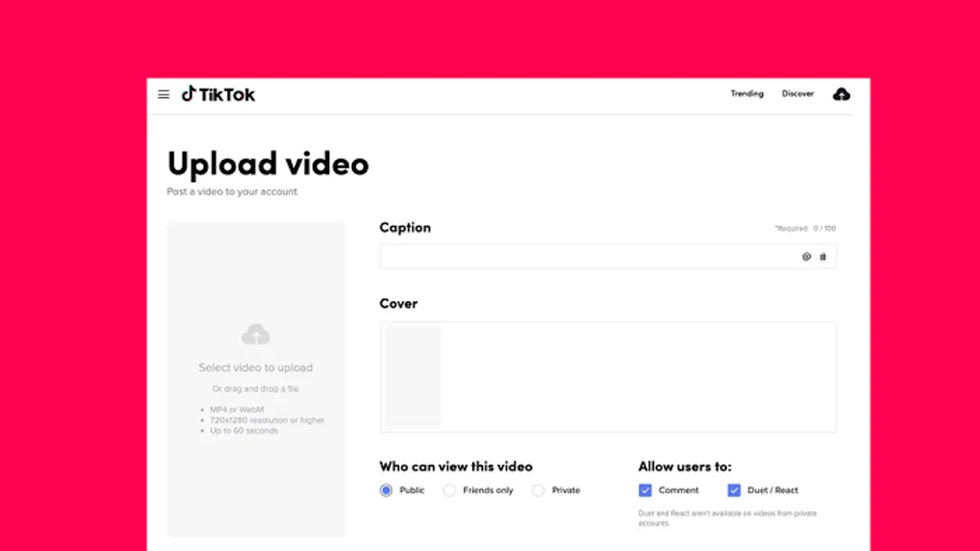980x551 pixels.
Task: Click the upload cloud icon in drop zone
Action: click(x=256, y=334)
